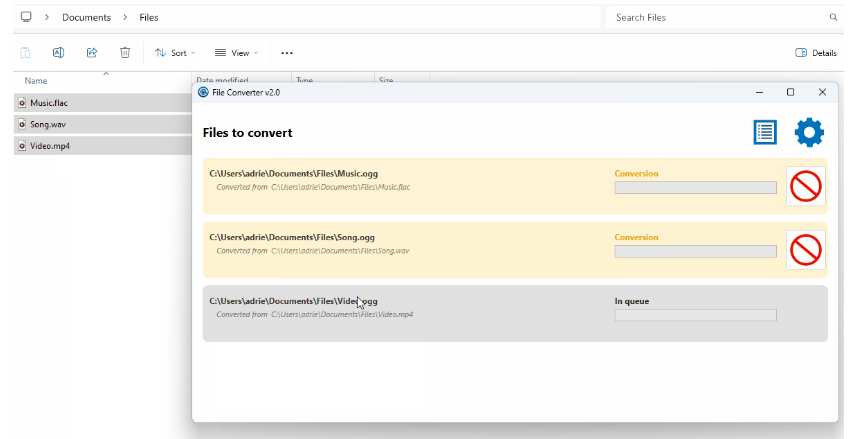
Task: Click the Share icon in Explorer toolbar
Action: [x=91, y=53]
